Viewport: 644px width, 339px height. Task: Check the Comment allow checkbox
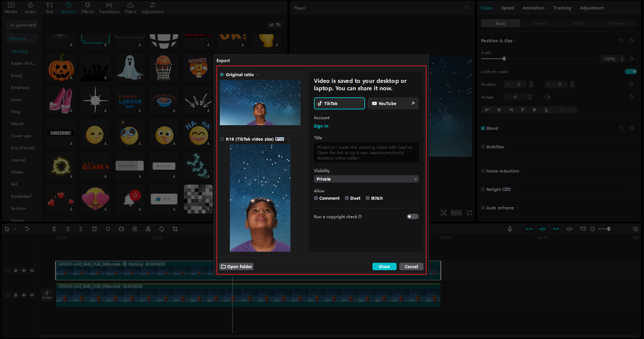[x=316, y=198]
